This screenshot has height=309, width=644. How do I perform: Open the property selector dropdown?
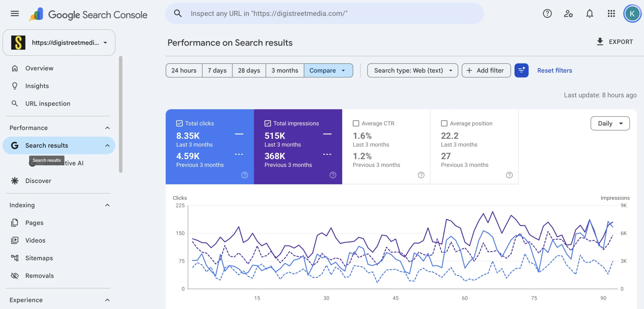[59, 43]
